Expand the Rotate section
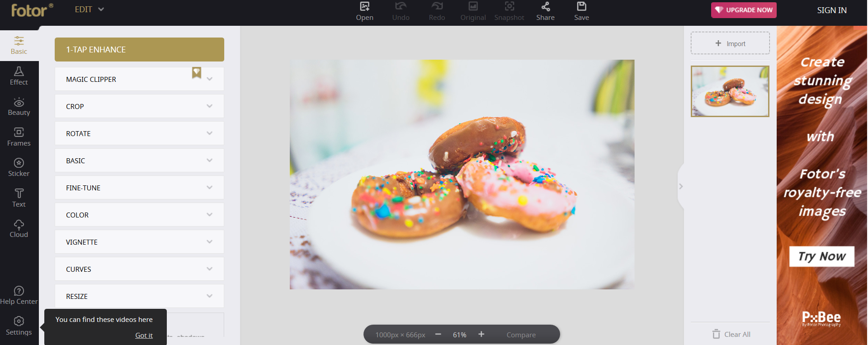Image resolution: width=868 pixels, height=345 pixels. [139, 133]
